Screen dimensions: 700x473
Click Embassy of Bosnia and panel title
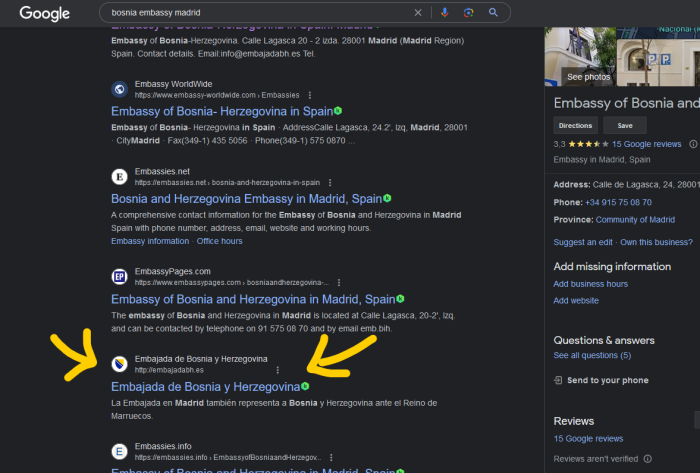(x=627, y=103)
